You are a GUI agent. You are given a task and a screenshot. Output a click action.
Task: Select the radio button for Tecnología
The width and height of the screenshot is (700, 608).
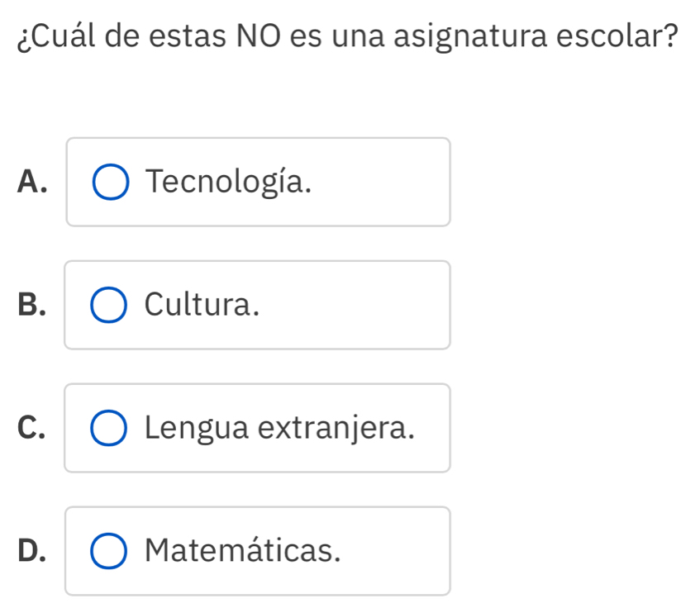(111, 182)
